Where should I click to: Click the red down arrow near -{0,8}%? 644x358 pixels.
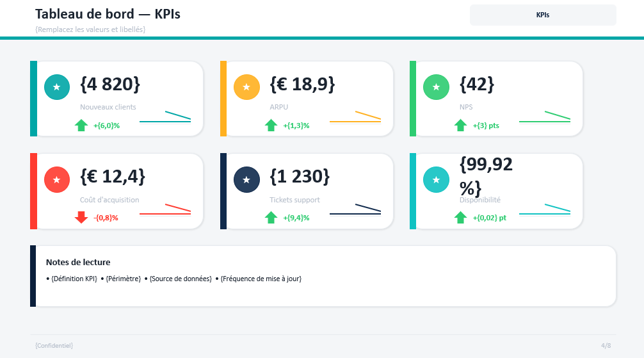coord(81,218)
